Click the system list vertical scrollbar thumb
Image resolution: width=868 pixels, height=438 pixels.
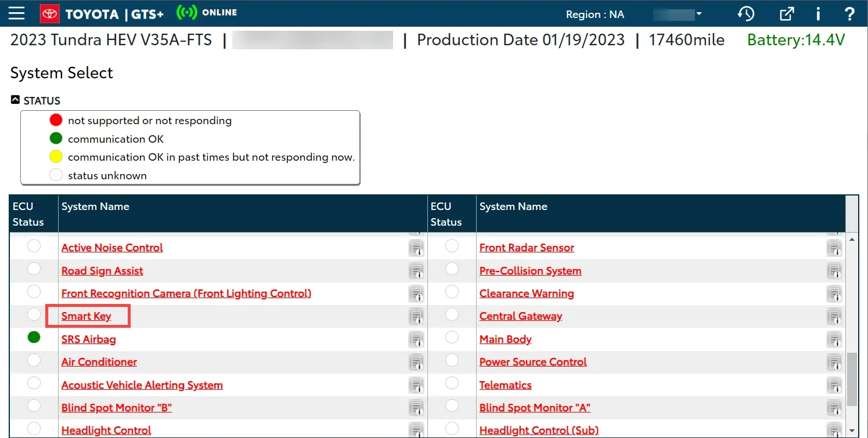pyautogui.click(x=852, y=379)
